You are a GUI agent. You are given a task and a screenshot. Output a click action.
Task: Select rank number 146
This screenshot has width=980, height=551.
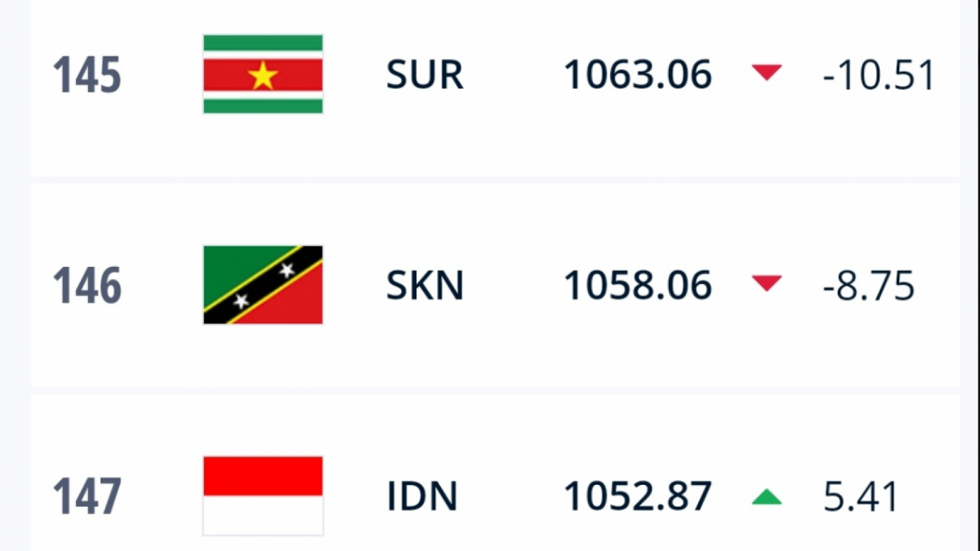pos(87,286)
